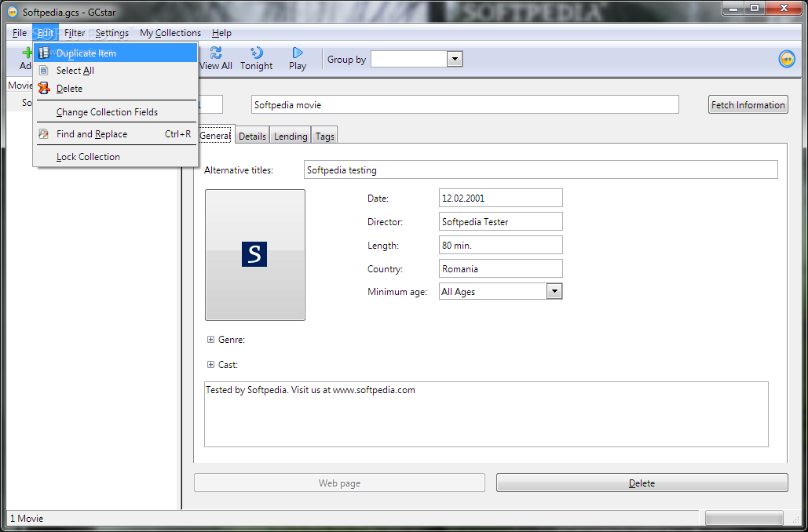
Task: Click the Date field
Action: tap(501, 198)
